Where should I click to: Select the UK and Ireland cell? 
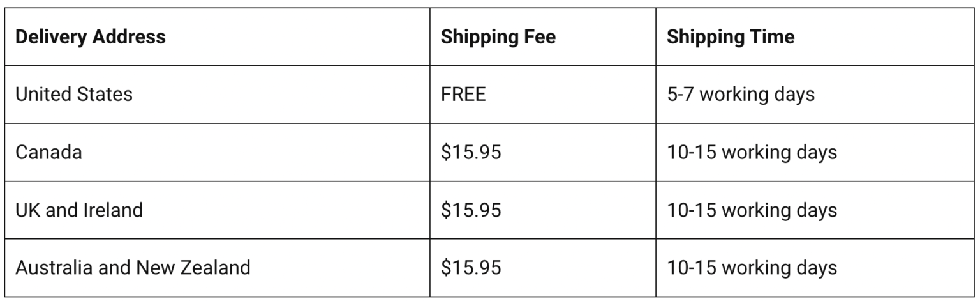tap(79, 210)
